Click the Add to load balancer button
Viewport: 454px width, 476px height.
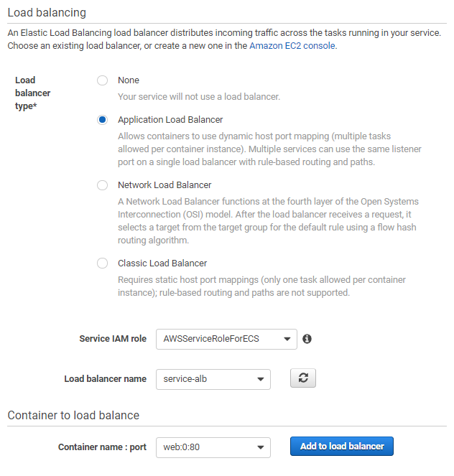(x=342, y=447)
